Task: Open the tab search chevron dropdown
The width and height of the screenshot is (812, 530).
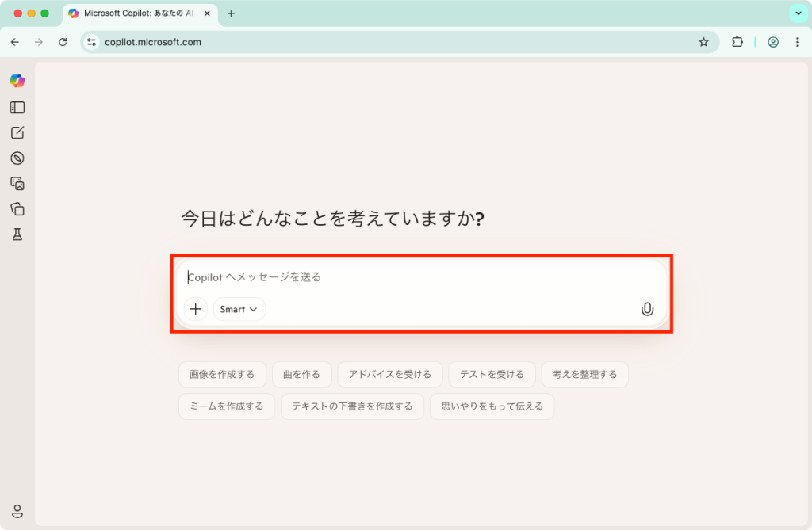Action: click(797, 13)
